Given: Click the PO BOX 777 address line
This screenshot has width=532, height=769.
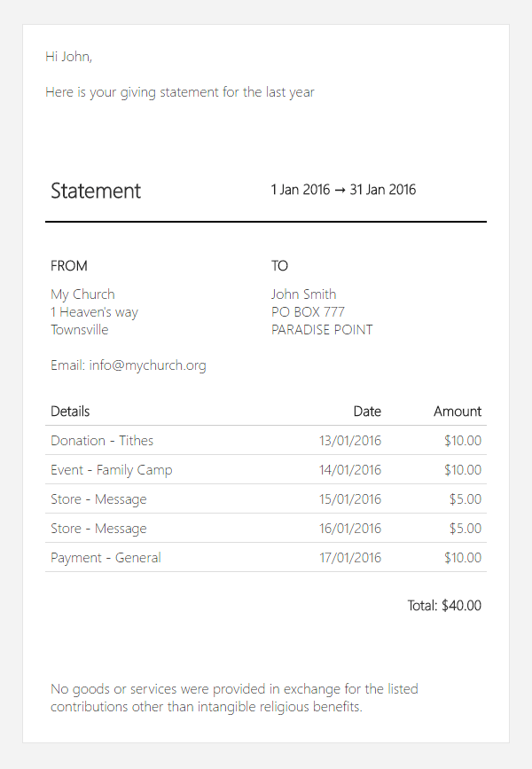Looking at the screenshot, I should click(x=308, y=312).
